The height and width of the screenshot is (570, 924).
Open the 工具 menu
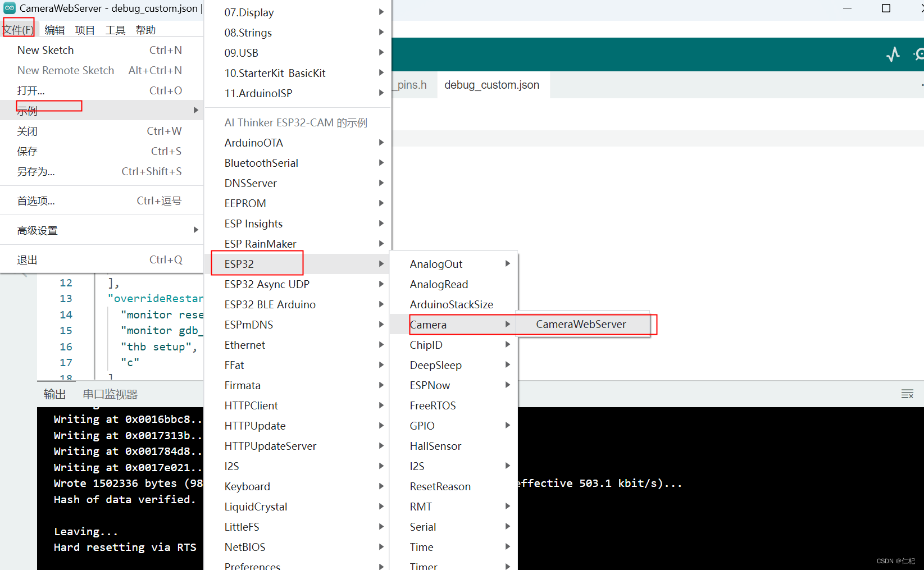click(x=115, y=30)
